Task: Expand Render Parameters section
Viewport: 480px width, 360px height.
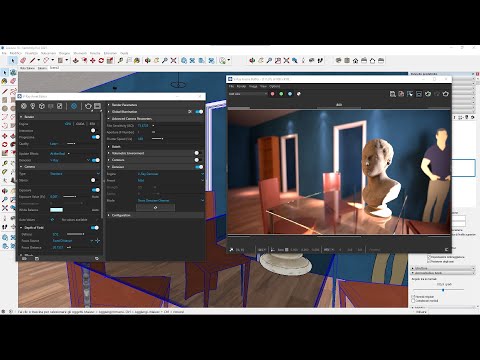Action: tap(109, 105)
